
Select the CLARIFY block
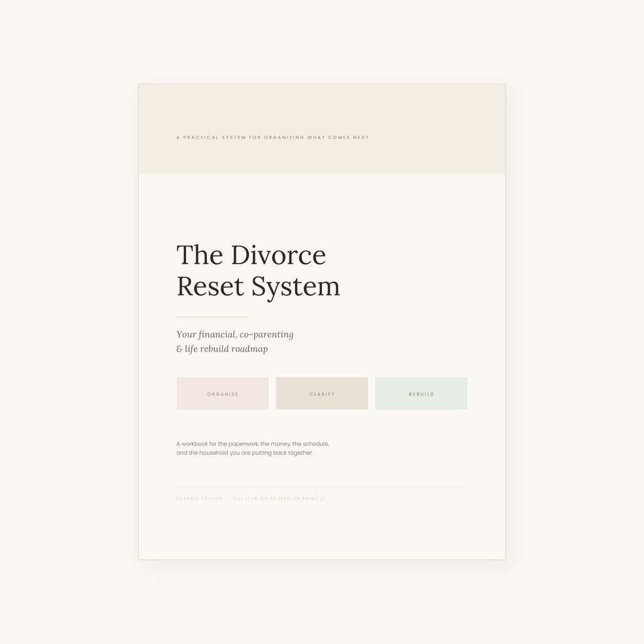click(x=322, y=394)
